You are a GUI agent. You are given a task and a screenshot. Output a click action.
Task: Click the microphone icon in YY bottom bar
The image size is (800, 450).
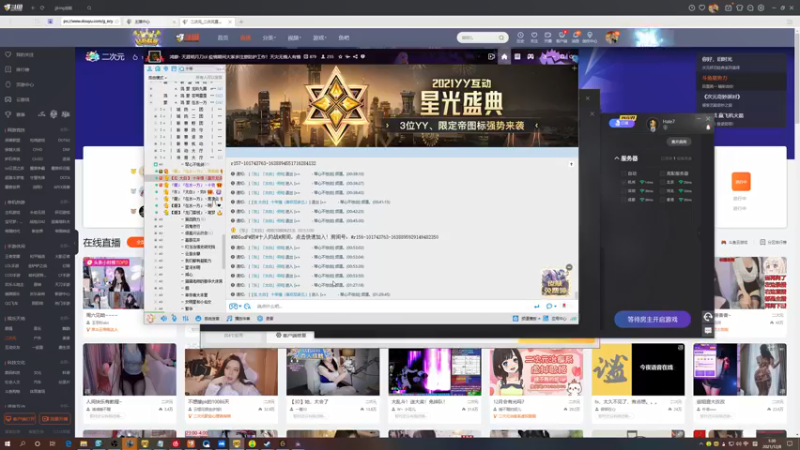click(174, 318)
